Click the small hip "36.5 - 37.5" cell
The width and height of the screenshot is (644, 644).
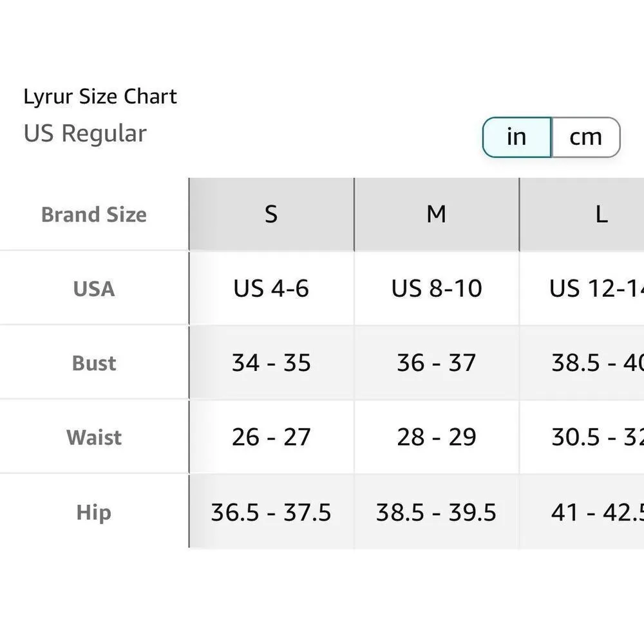(x=271, y=513)
